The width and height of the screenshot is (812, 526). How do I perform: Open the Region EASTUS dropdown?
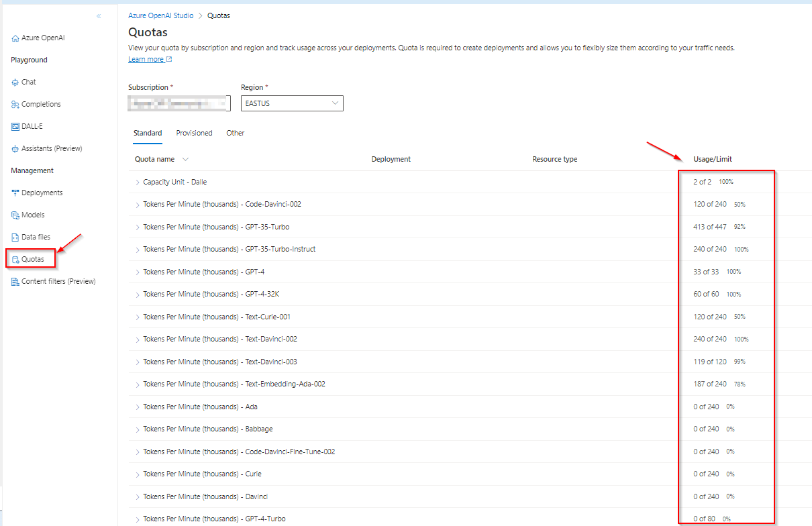point(292,103)
